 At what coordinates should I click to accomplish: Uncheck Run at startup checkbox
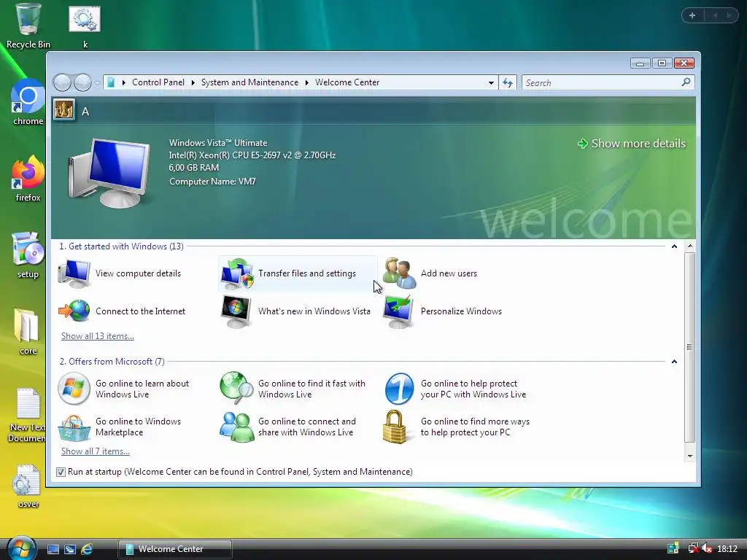[x=61, y=472]
